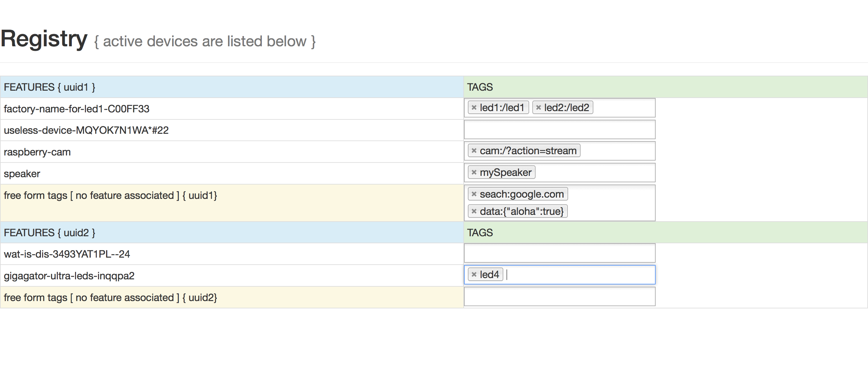Screen dimensions: 868x385
Task: Click the uuid2 free form tags input
Action: pos(560,297)
